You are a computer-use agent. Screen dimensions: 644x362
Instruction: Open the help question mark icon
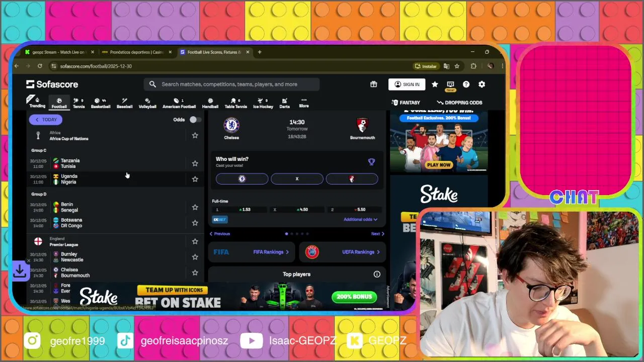coord(466,84)
